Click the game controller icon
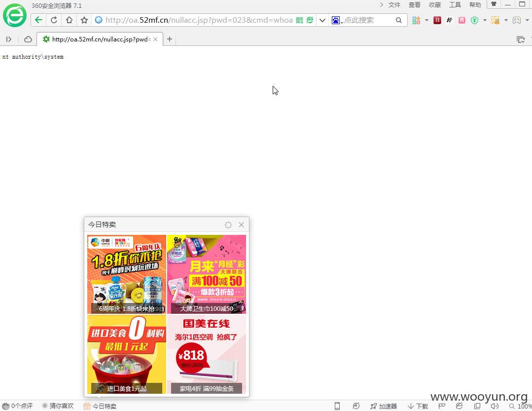The height and width of the screenshot is (411, 532). click(x=517, y=20)
